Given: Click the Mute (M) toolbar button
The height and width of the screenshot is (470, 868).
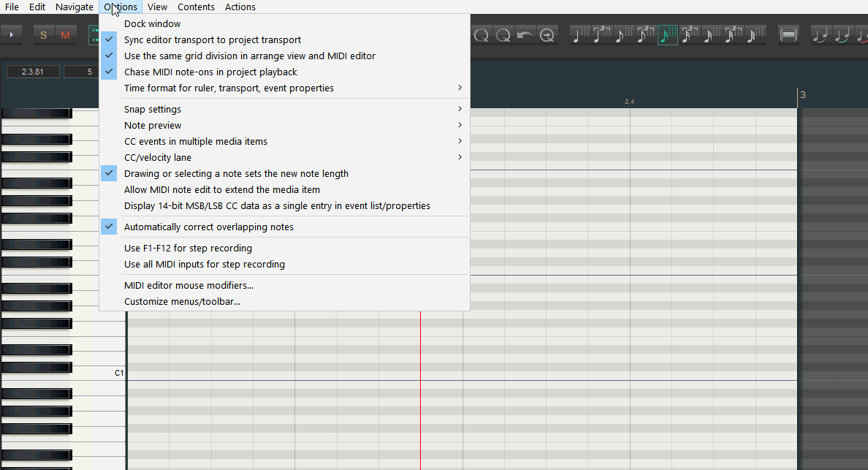Looking at the screenshot, I should [66, 34].
